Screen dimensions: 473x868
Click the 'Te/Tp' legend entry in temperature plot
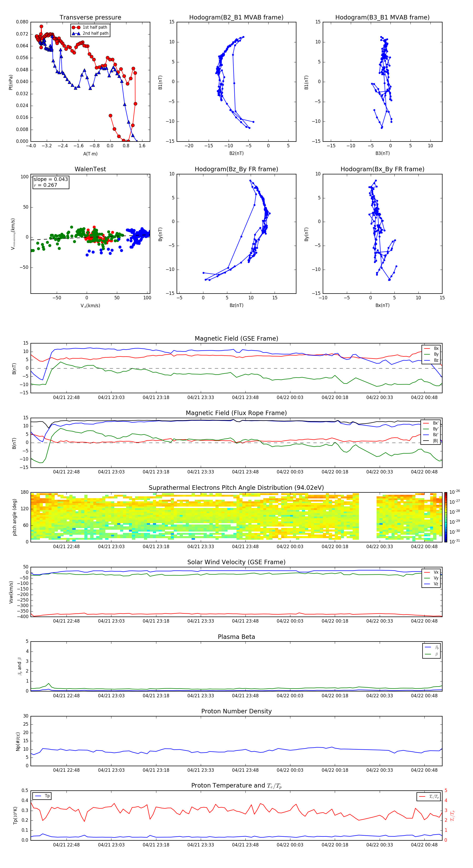point(429,796)
